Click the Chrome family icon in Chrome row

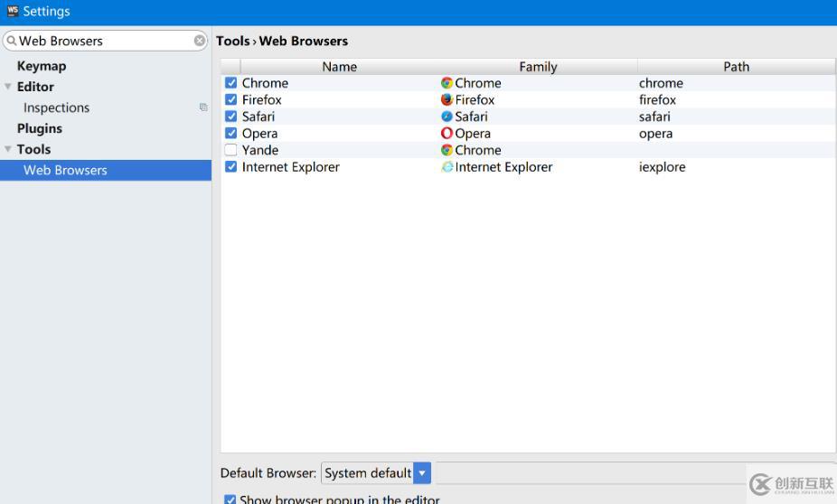(447, 83)
